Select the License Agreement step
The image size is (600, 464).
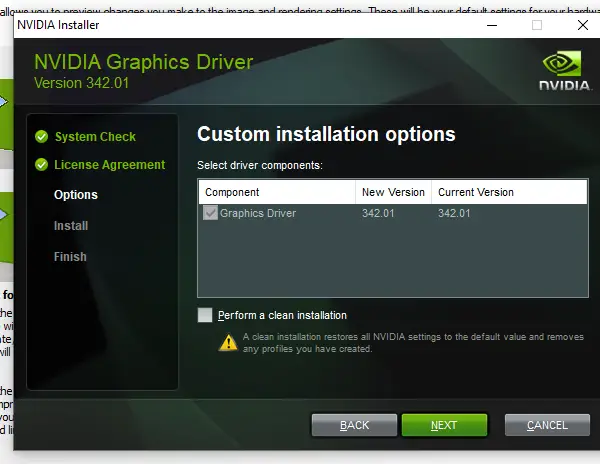pyautogui.click(x=109, y=164)
